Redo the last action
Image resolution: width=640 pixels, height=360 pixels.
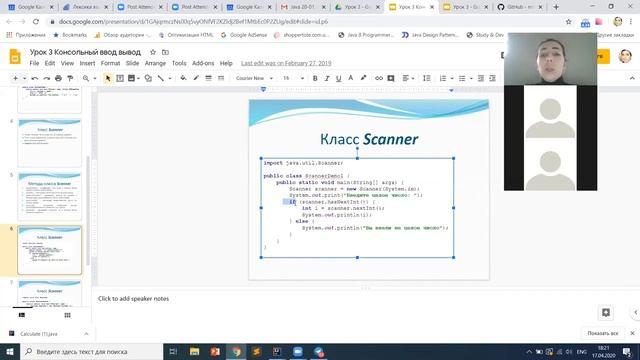pyautogui.click(x=47, y=78)
